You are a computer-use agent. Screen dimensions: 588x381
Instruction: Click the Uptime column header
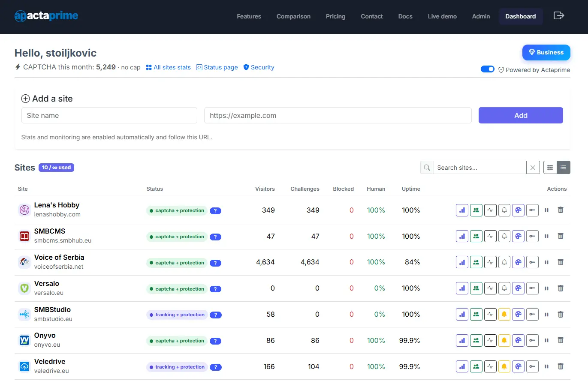[411, 189]
